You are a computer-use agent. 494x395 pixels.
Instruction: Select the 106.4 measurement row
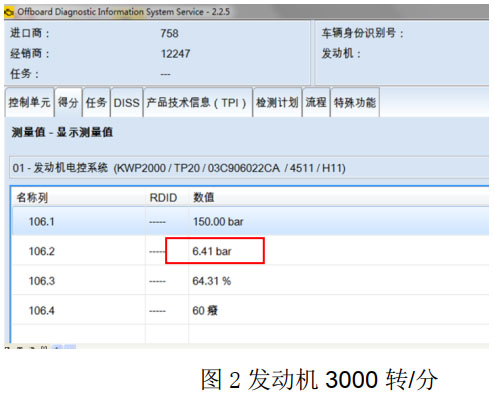pyautogui.click(x=250, y=310)
